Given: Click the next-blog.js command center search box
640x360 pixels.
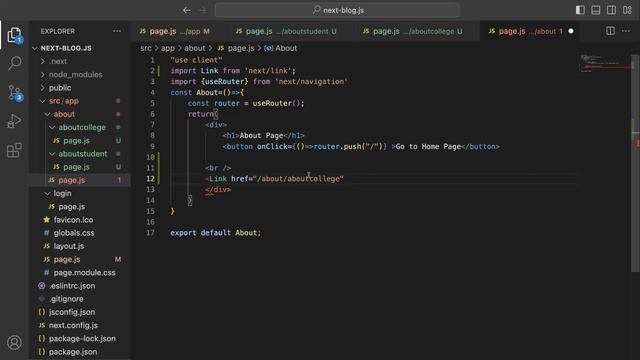Looking at the screenshot, I should coord(337,10).
